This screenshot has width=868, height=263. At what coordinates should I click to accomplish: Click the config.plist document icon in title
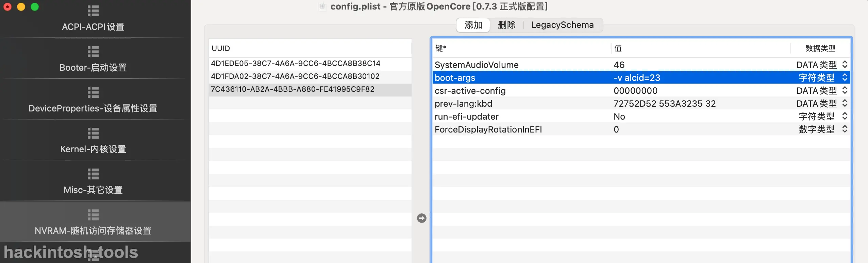(x=322, y=6)
